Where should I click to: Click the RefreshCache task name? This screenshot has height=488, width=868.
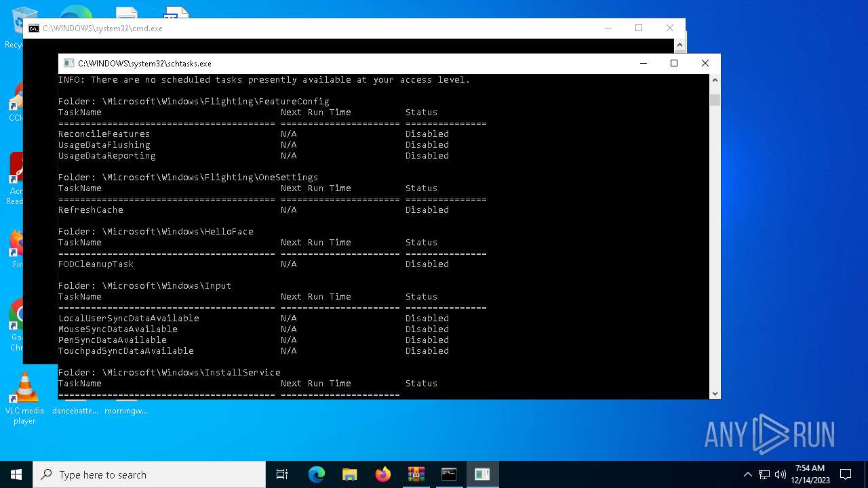click(x=91, y=210)
